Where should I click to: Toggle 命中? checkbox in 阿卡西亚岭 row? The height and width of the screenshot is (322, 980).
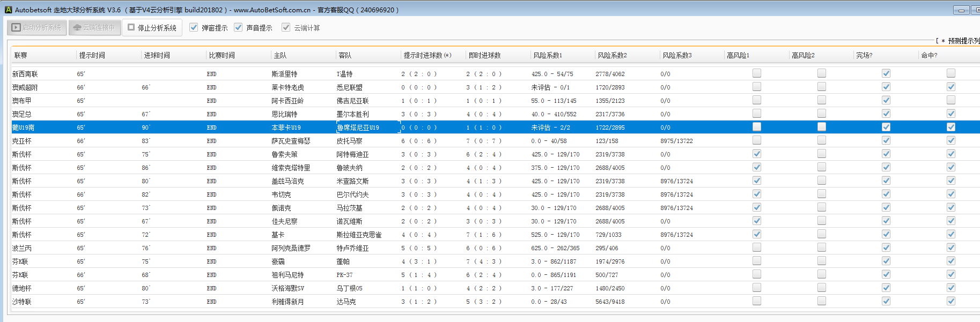click(950, 100)
